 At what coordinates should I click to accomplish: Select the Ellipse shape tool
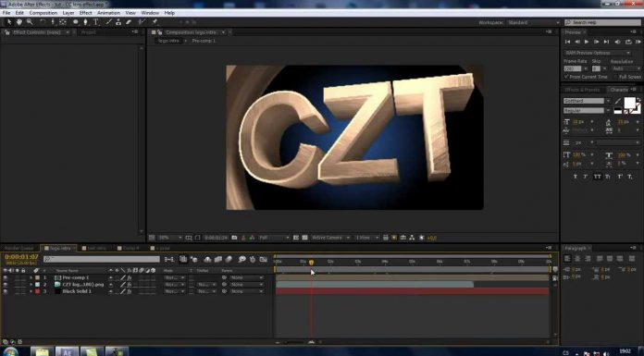click(76, 22)
